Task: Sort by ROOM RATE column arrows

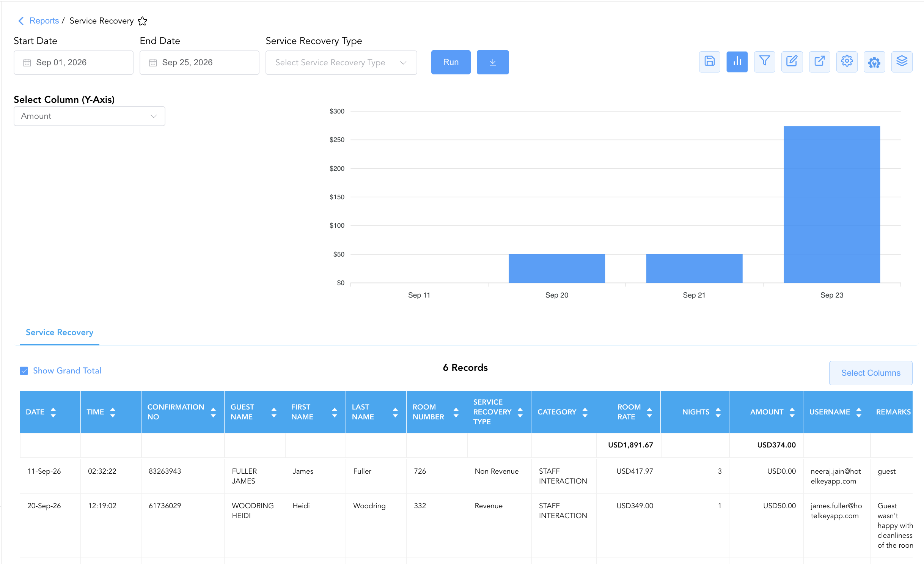Action: coord(649,412)
